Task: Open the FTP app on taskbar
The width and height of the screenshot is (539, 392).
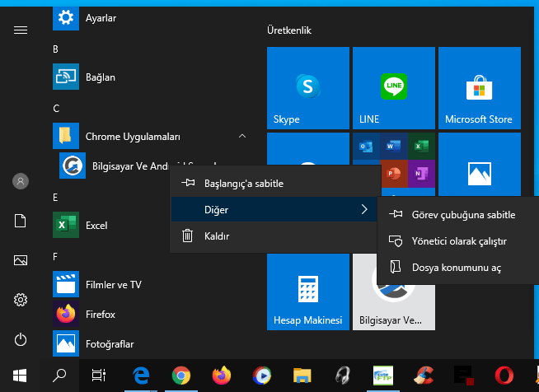Action: pyautogui.click(x=383, y=376)
